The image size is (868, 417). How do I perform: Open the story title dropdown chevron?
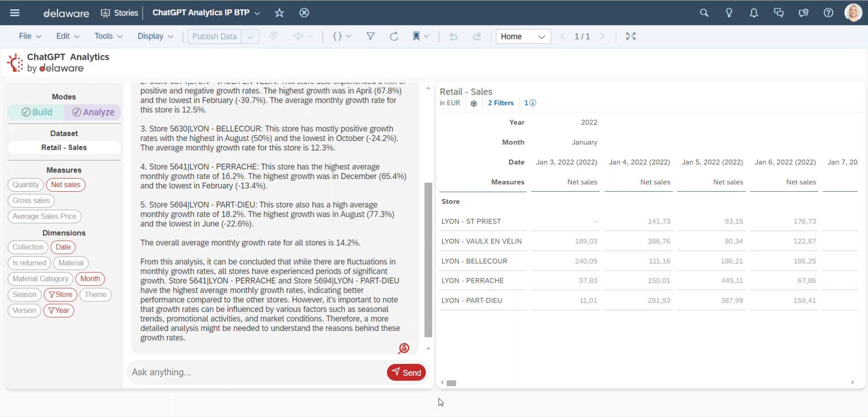tap(257, 13)
